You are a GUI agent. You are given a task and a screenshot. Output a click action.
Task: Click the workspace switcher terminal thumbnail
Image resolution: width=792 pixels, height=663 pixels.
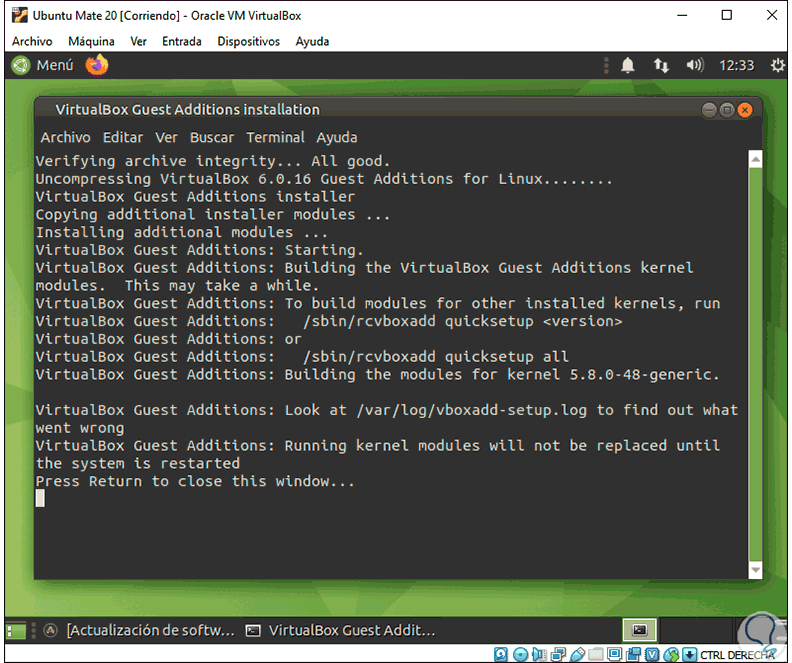click(639, 630)
